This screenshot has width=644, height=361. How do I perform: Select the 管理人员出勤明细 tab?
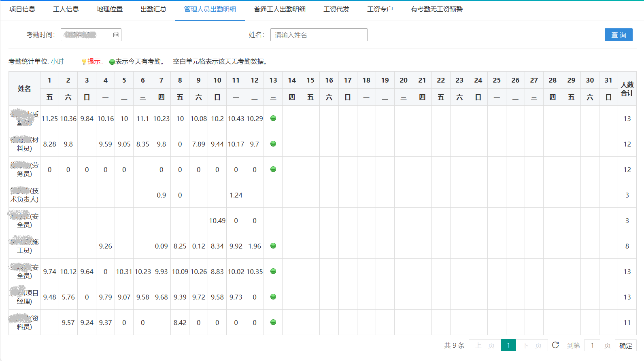(210, 9)
